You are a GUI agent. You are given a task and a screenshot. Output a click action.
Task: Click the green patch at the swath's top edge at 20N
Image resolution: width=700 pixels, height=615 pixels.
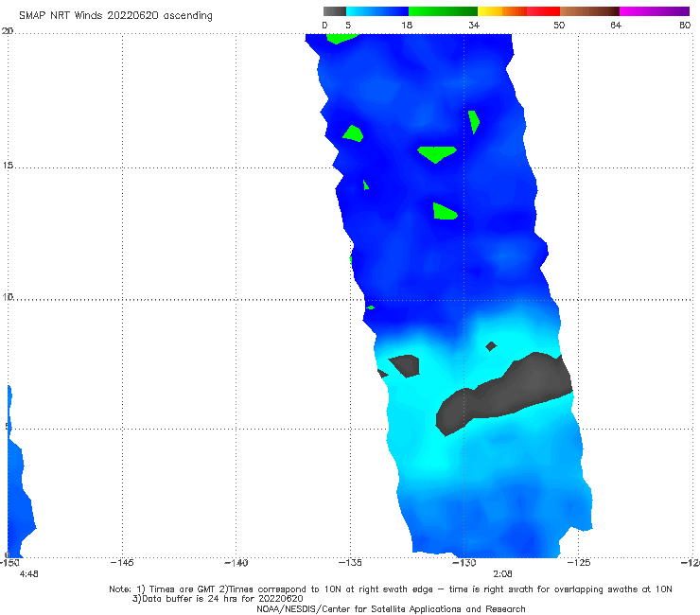341,38
